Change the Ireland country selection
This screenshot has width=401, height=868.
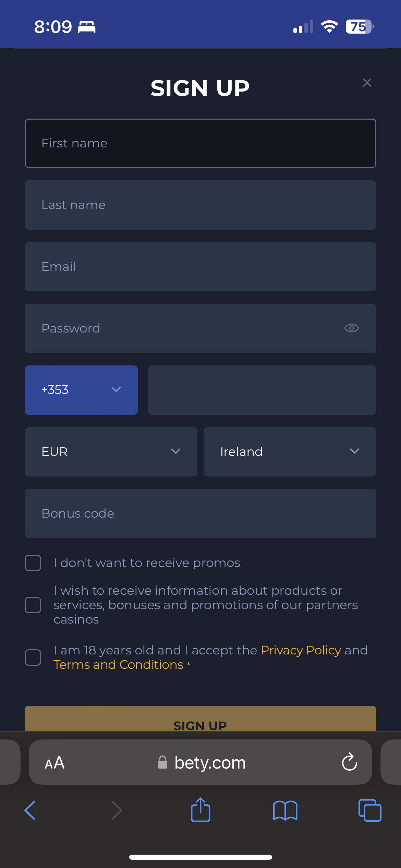click(290, 452)
